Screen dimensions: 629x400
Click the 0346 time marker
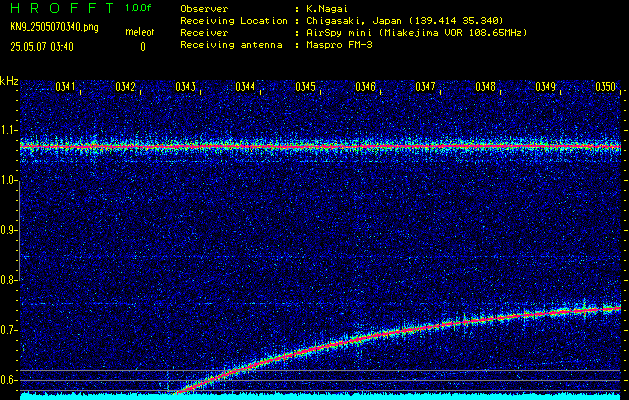pos(365,87)
